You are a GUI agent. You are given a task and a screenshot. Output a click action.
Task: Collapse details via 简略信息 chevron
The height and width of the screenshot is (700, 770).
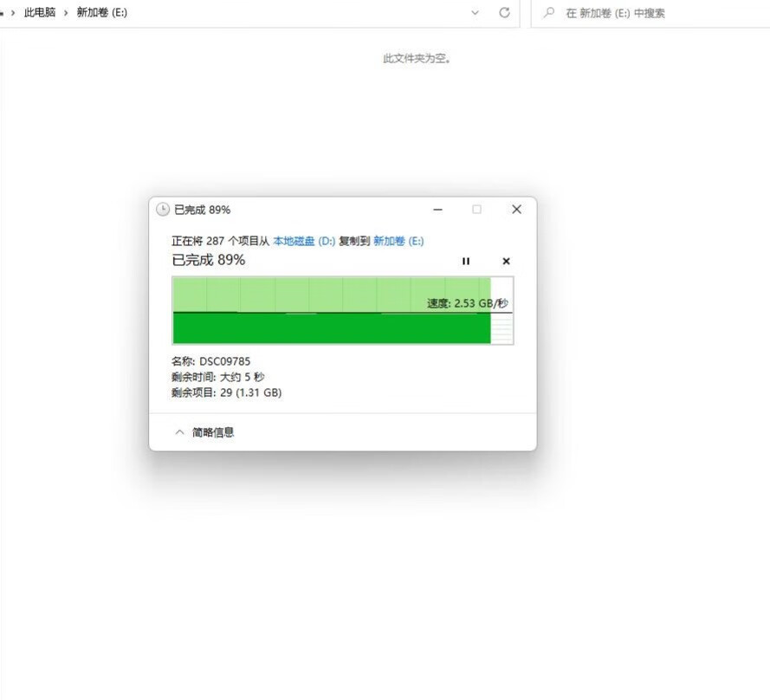click(180, 432)
